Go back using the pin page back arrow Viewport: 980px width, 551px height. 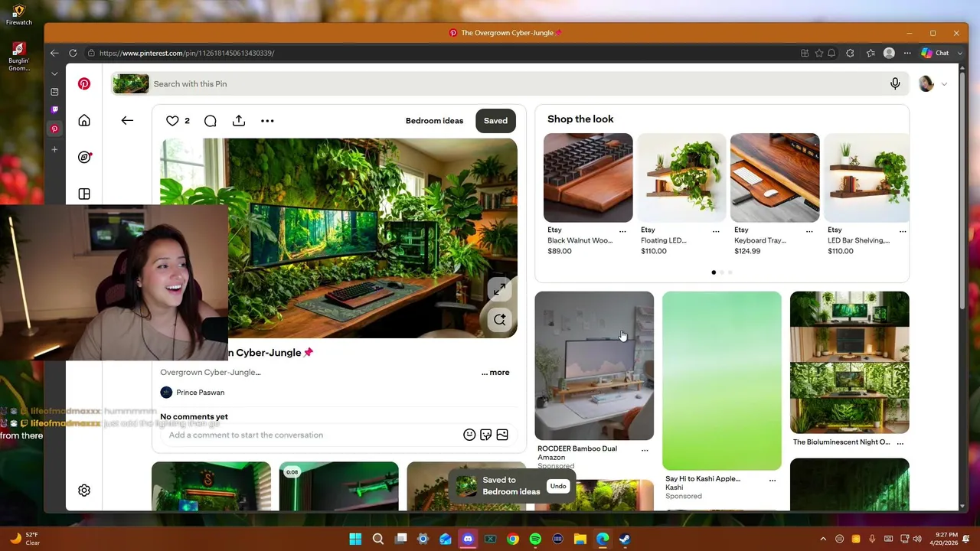(127, 120)
